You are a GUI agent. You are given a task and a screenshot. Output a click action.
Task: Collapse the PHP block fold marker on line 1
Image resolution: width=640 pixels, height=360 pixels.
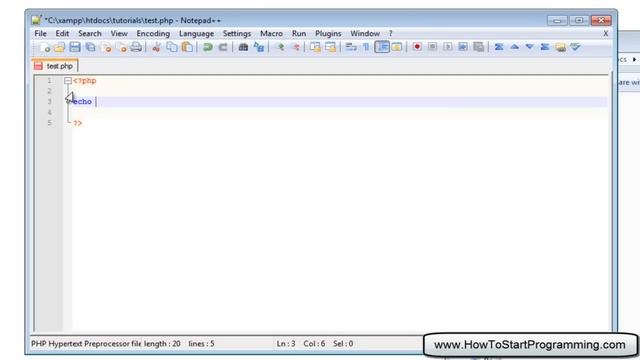(68, 81)
